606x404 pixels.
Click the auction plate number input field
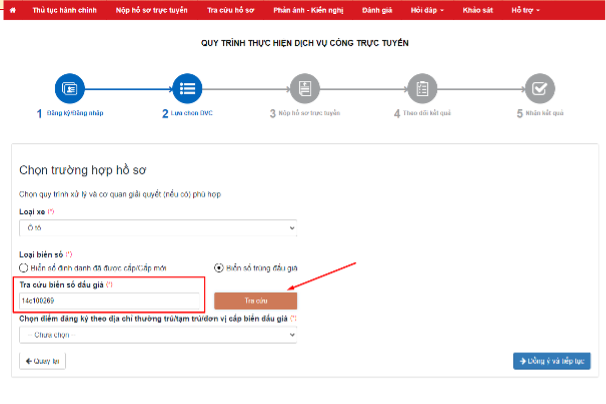(110, 300)
